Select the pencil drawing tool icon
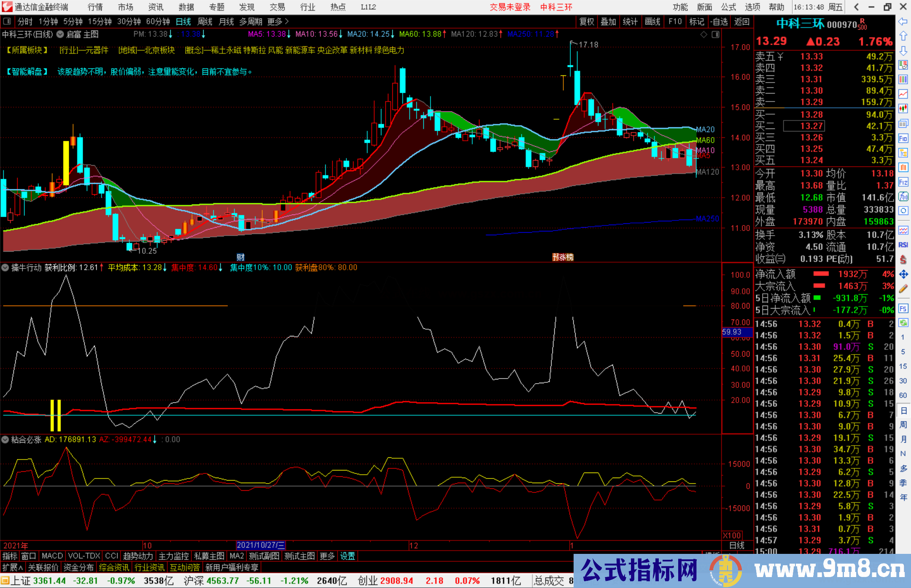The height and width of the screenshot is (588, 911). 903,289
